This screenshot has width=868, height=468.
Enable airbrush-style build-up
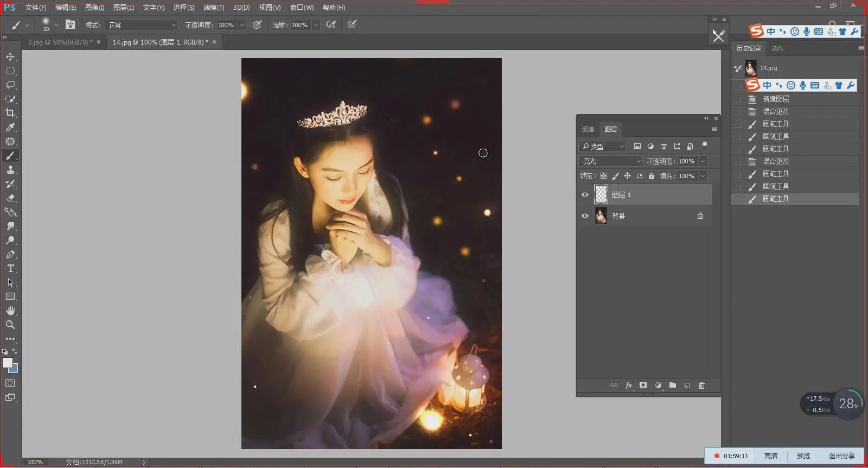coord(330,24)
